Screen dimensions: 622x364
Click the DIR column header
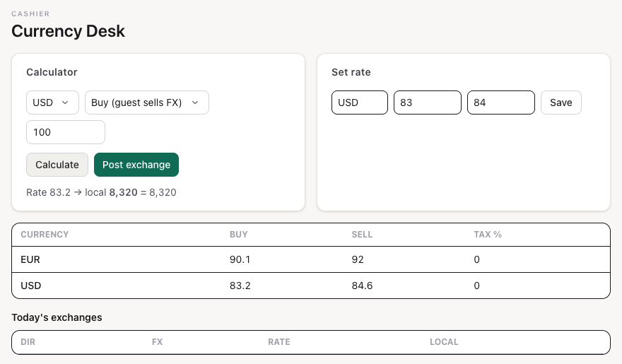point(28,342)
